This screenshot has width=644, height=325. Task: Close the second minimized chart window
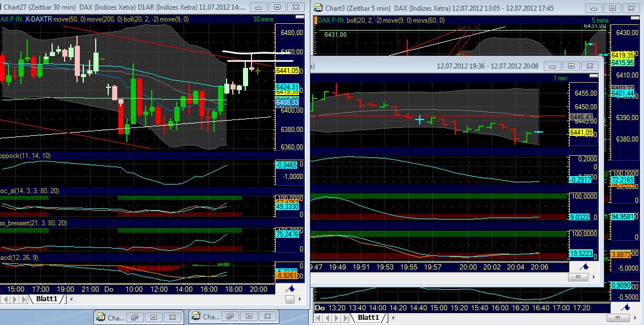click(267, 317)
